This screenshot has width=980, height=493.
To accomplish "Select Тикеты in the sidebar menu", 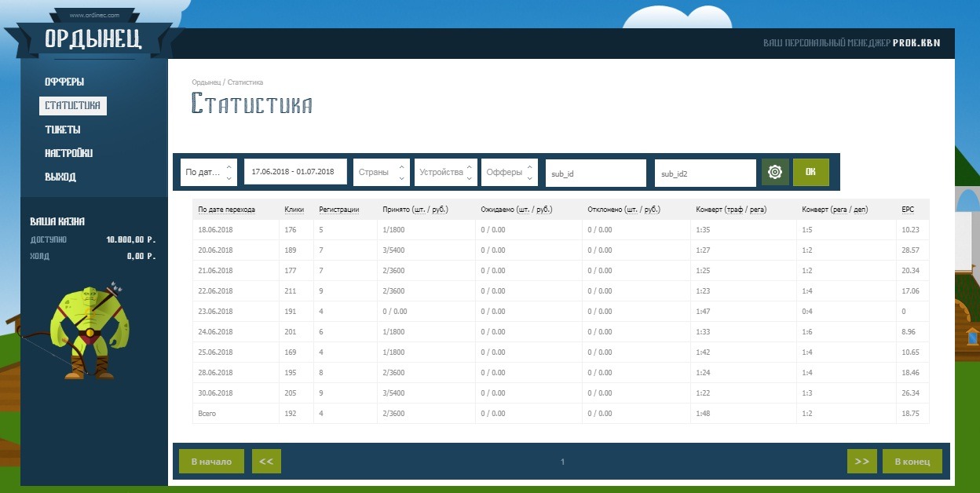I will pyautogui.click(x=63, y=130).
